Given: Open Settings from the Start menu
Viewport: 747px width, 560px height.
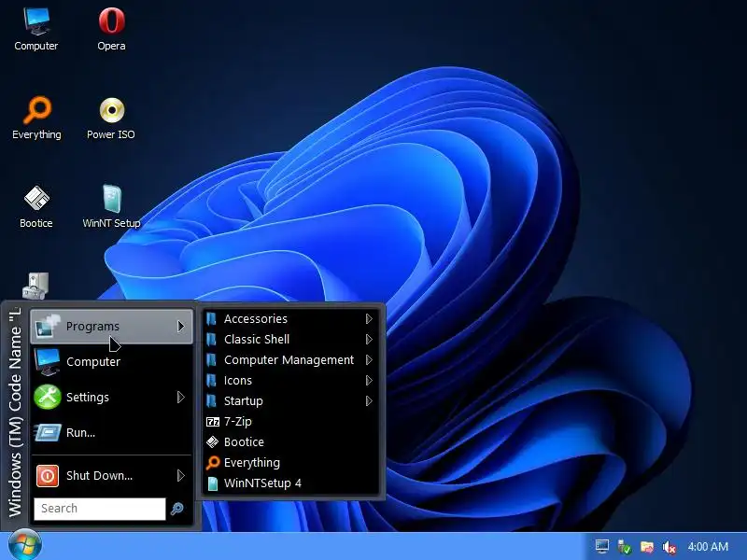Looking at the screenshot, I should click(111, 398).
